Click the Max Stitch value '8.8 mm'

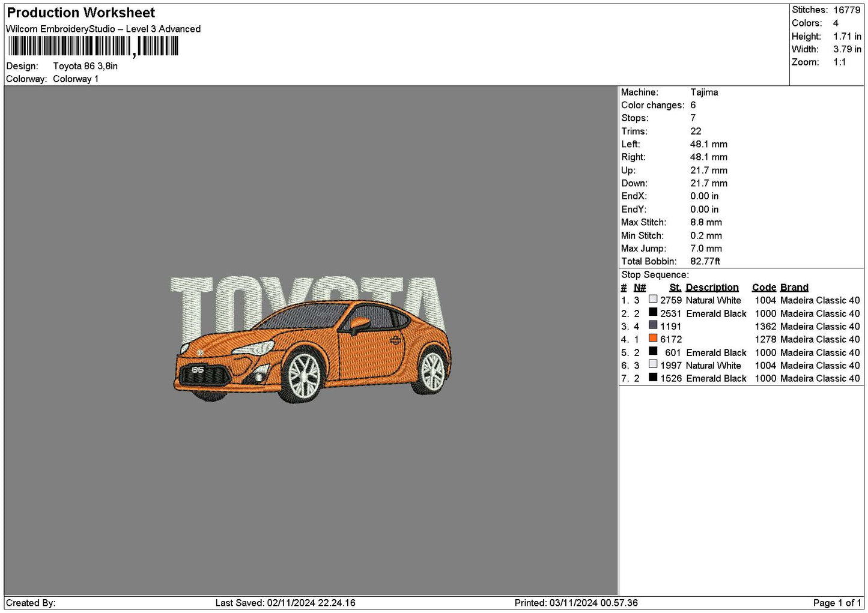tap(706, 222)
